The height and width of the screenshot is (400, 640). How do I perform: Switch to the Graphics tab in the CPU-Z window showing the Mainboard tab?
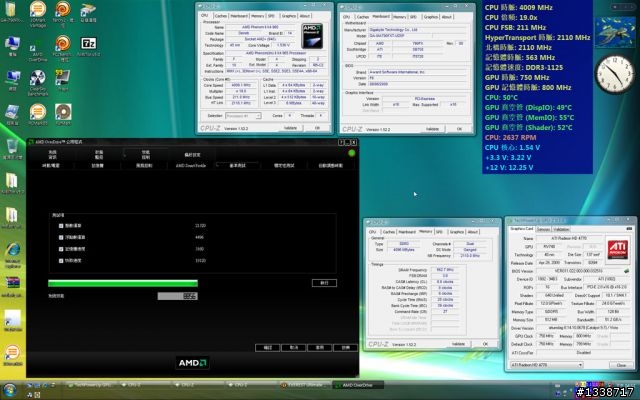tap(431, 17)
